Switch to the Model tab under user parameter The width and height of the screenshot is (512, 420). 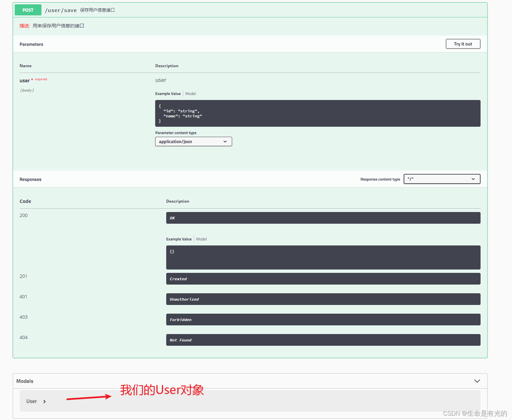[x=191, y=94]
